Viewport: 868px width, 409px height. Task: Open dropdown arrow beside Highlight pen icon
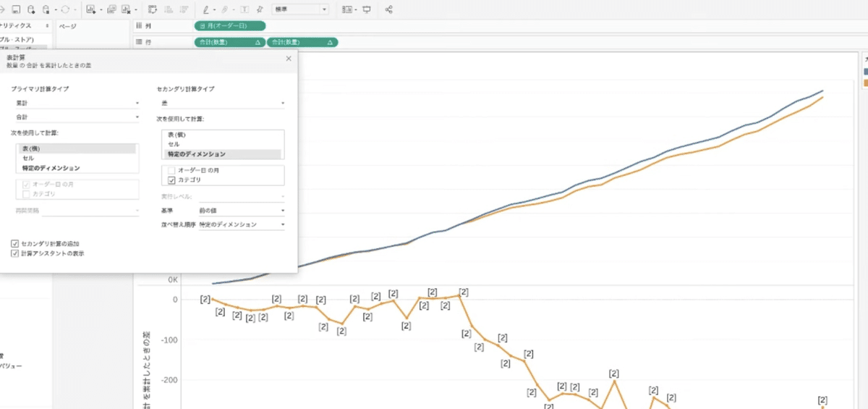pyautogui.click(x=215, y=10)
